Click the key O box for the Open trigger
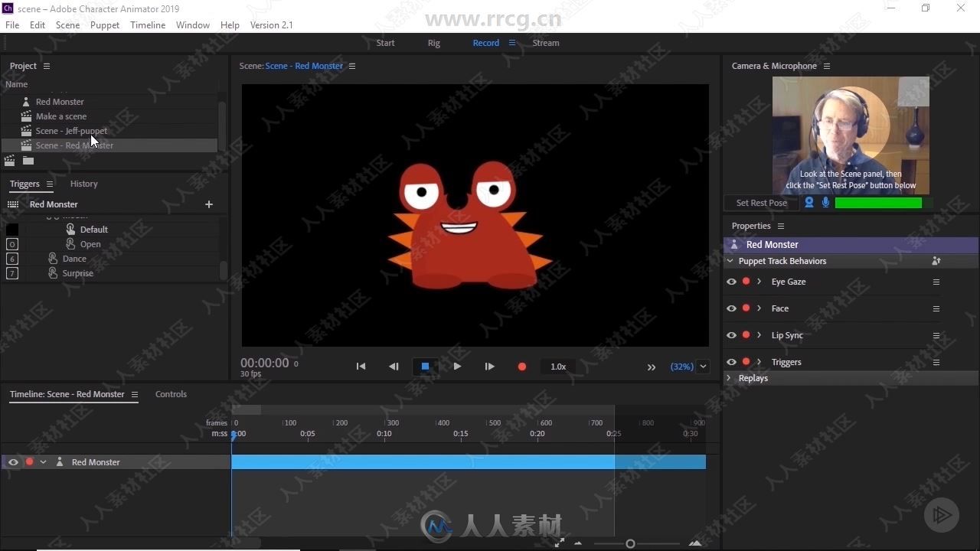The height and width of the screenshot is (551, 980). pyautogui.click(x=12, y=244)
